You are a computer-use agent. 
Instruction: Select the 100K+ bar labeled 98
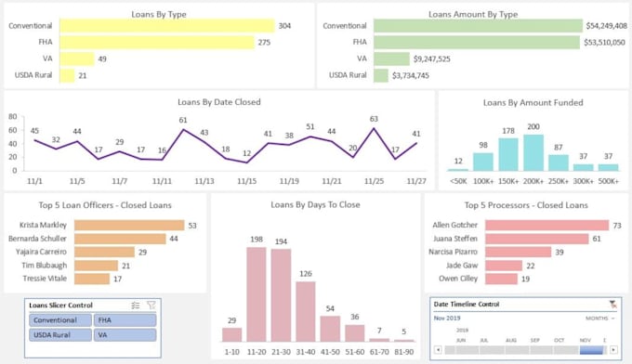coord(483,162)
